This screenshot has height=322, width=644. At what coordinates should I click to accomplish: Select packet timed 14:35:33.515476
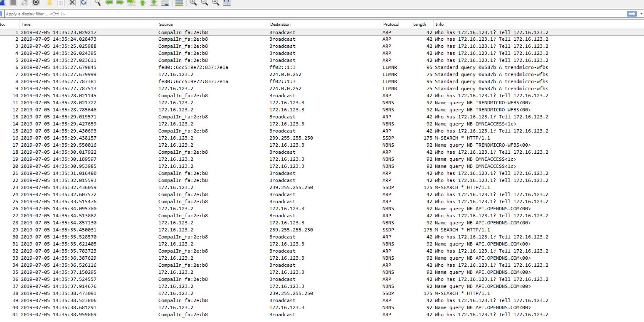point(322,202)
